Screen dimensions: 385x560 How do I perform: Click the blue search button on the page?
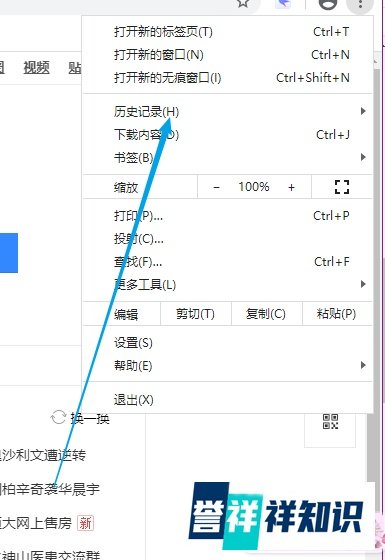(9, 253)
